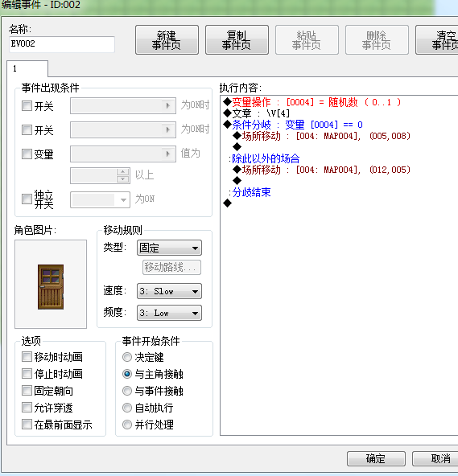Open the 频度 dropdown showing 3: Low

(169, 313)
